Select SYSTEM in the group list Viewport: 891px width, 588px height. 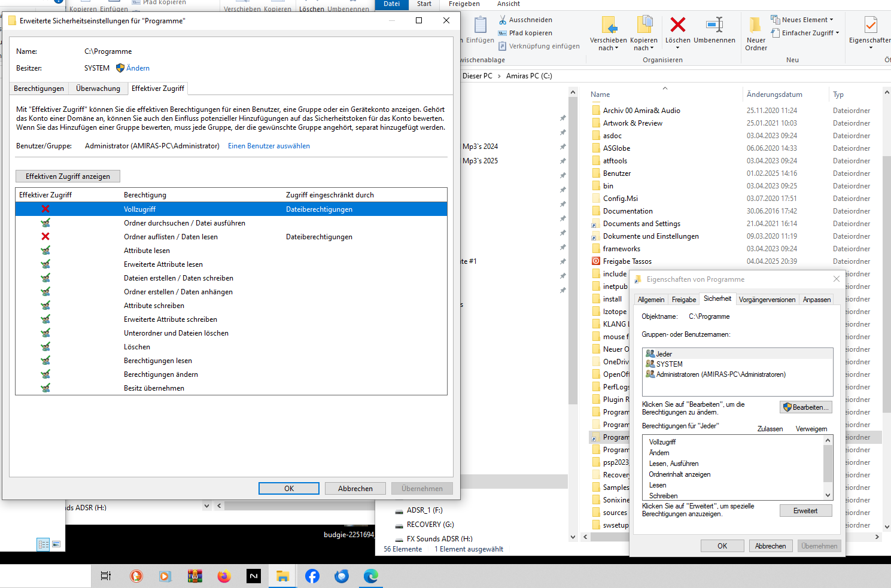tap(737, 364)
